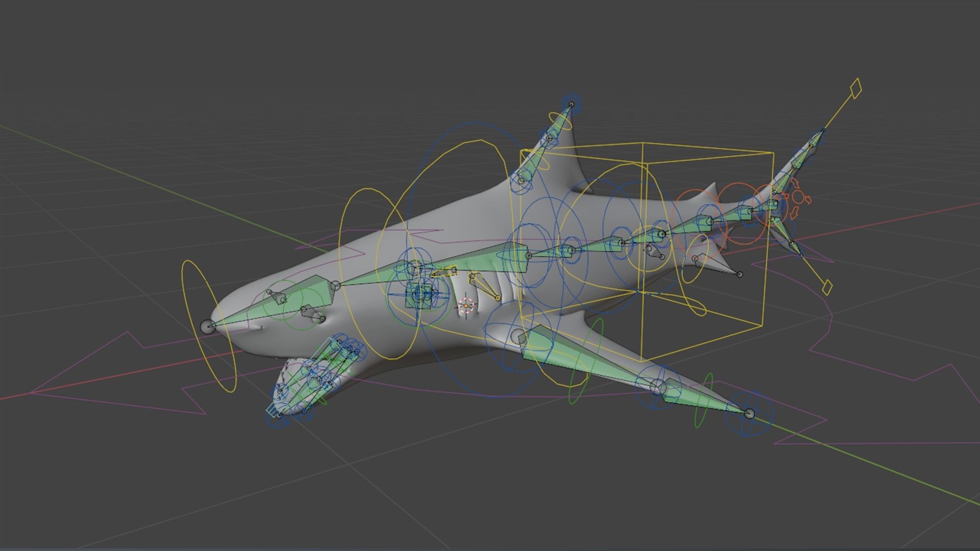Select the orange arrows control at the tail

(798, 197)
